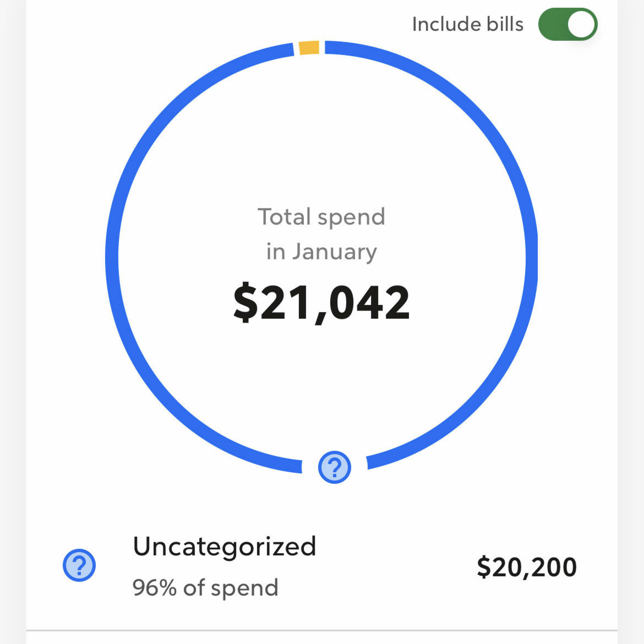Click the green track of the bills toggle
644x644 pixels.
tap(552, 24)
